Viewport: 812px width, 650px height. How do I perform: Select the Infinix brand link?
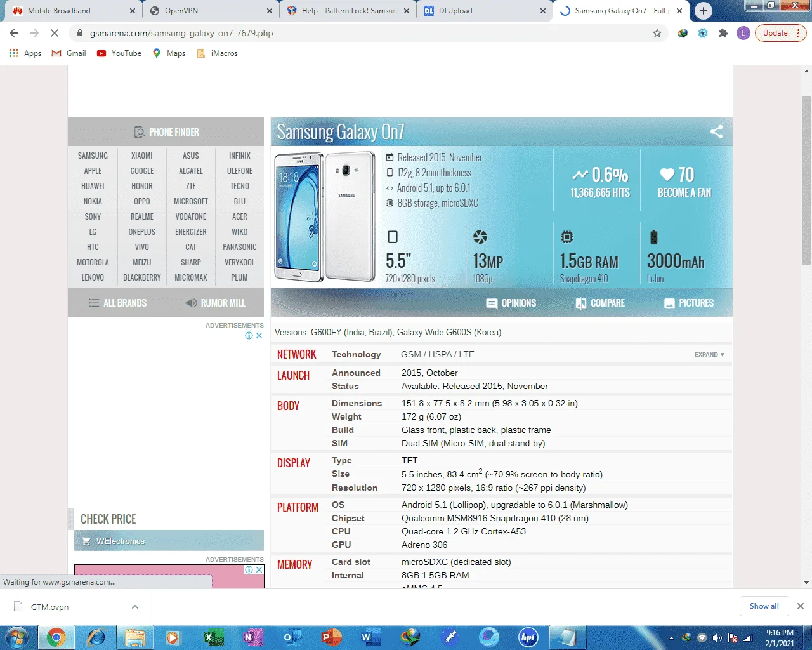pyautogui.click(x=239, y=156)
